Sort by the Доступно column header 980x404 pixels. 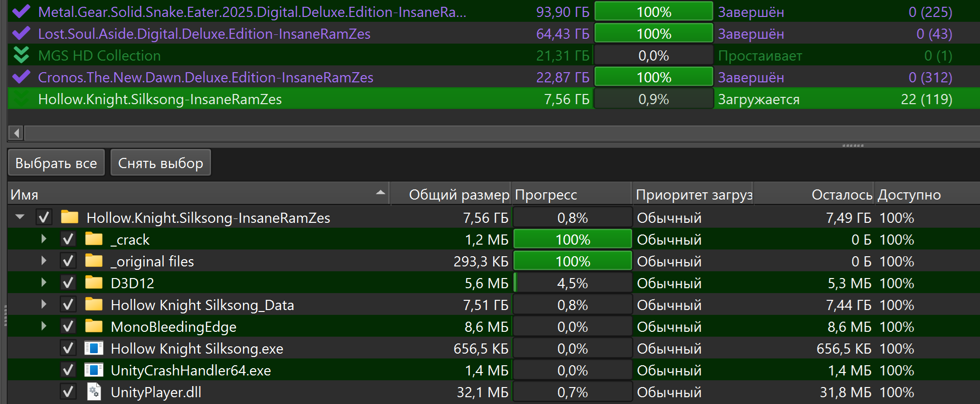click(927, 194)
